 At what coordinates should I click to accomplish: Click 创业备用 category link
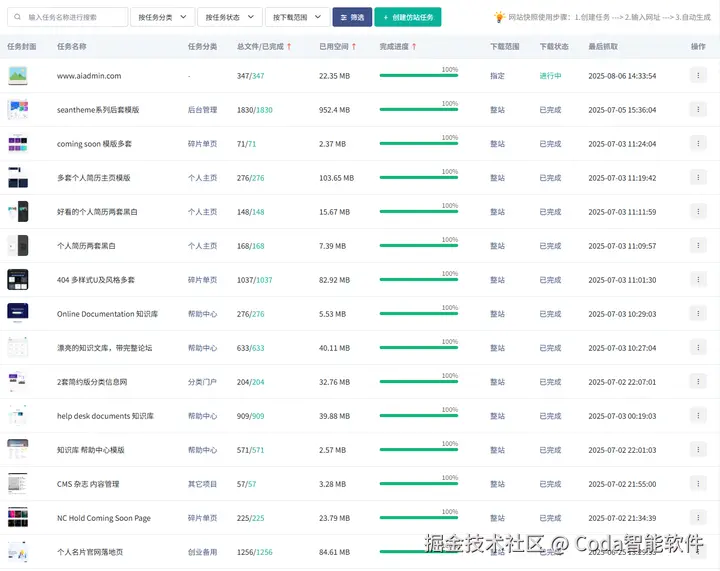point(202,552)
